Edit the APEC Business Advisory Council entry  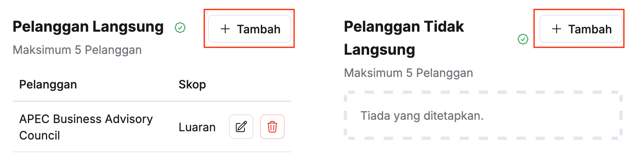tap(241, 127)
